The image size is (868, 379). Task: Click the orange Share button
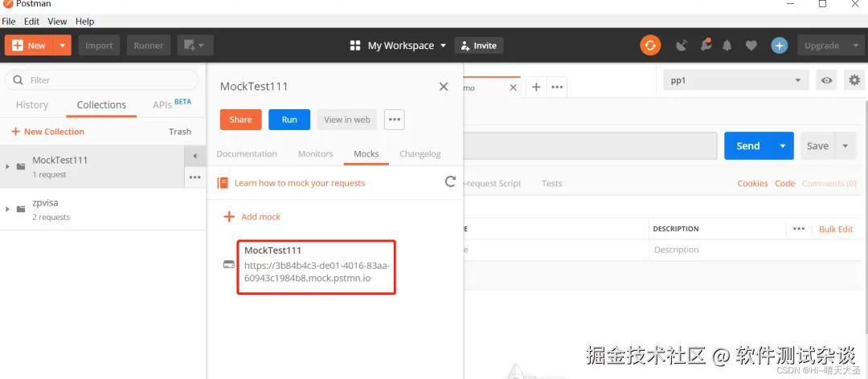tap(241, 120)
